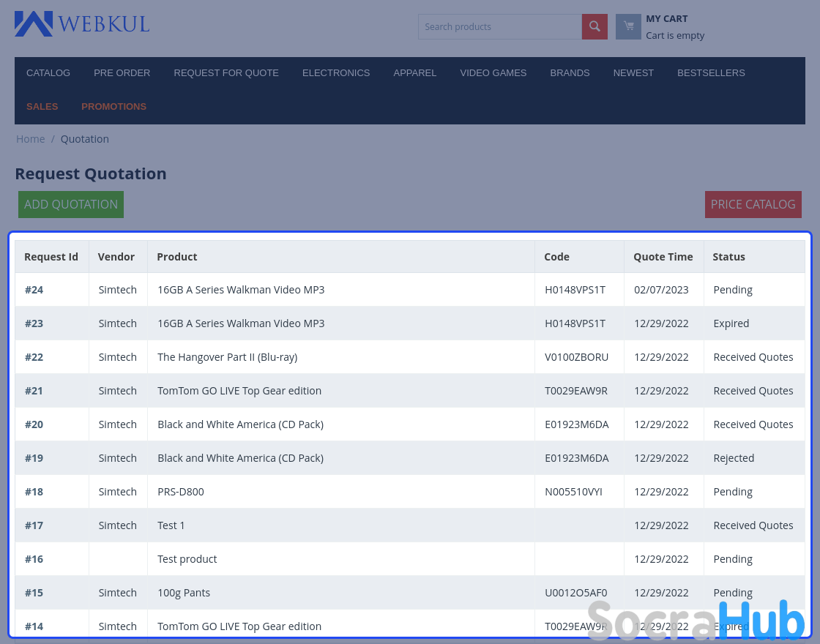Open the Pre Order menu item

pyautogui.click(x=122, y=73)
